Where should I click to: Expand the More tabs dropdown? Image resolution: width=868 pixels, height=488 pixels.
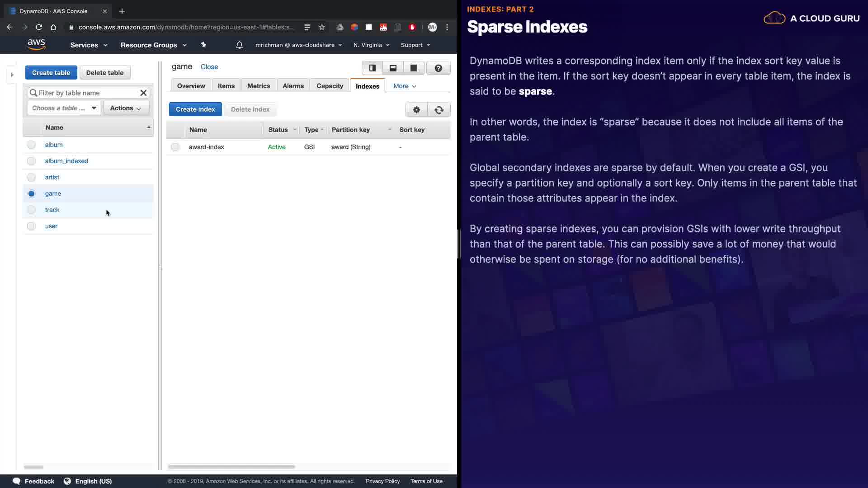point(405,86)
